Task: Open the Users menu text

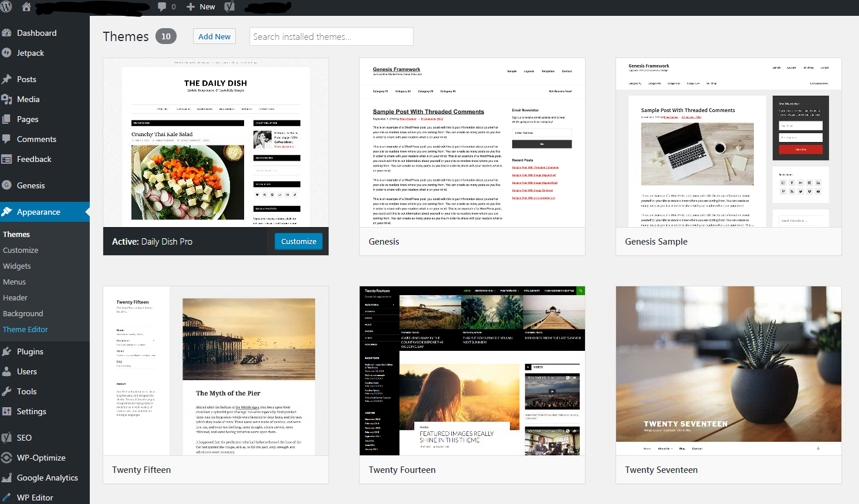Action: (x=27, y=371)
